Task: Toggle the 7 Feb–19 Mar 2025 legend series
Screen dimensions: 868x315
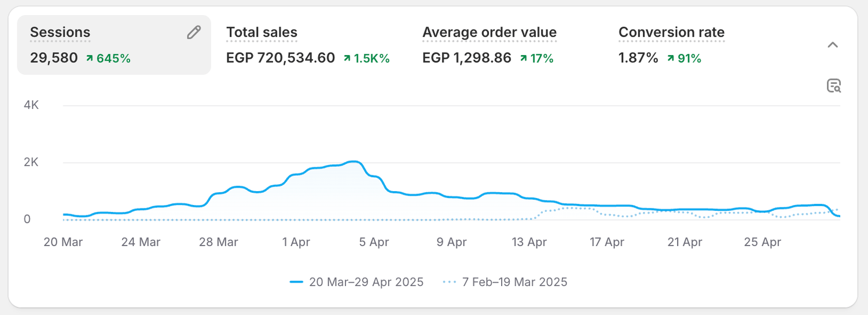Action: [505, 282]
